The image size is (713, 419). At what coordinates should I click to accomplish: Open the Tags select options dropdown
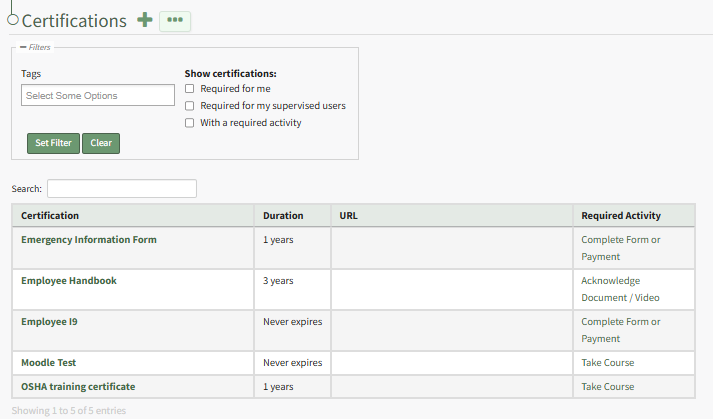[98, 96]
